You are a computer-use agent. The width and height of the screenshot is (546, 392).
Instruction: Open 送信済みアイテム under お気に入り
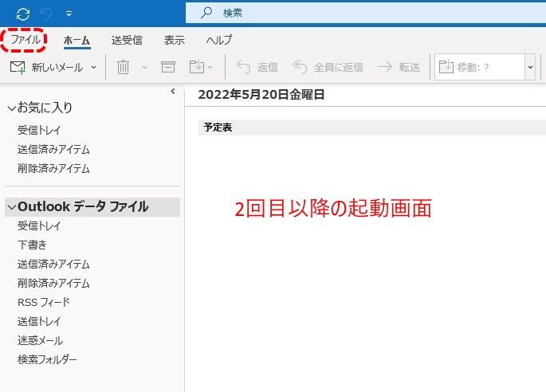coord(53,149)
